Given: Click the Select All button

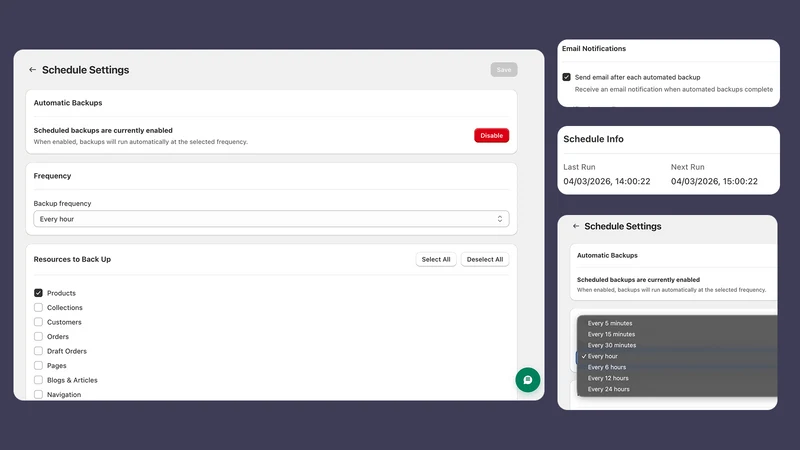Looking at the screenshot, I should click(x=436, y=259).
